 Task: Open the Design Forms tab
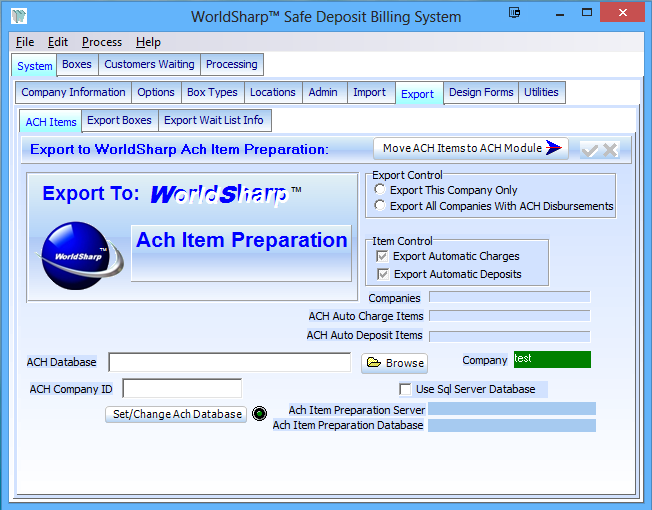click(481, 92)
